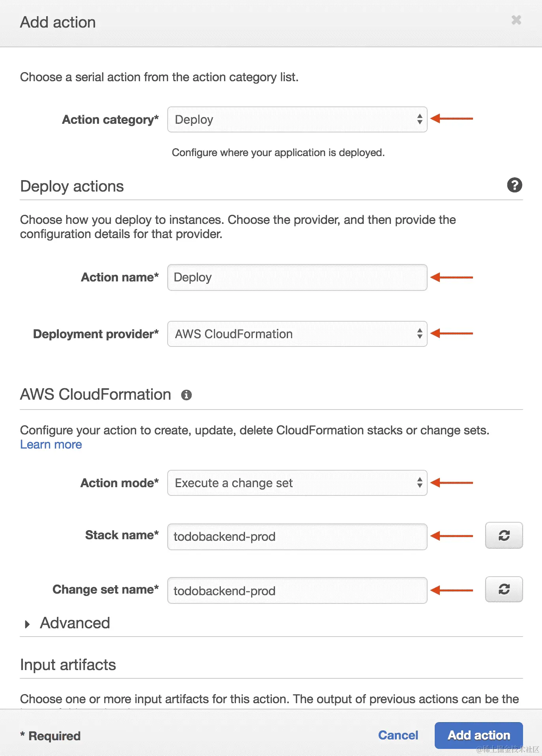Refresh the Stack name list
This screenshot has height=756, width=542.
(504, 535)
